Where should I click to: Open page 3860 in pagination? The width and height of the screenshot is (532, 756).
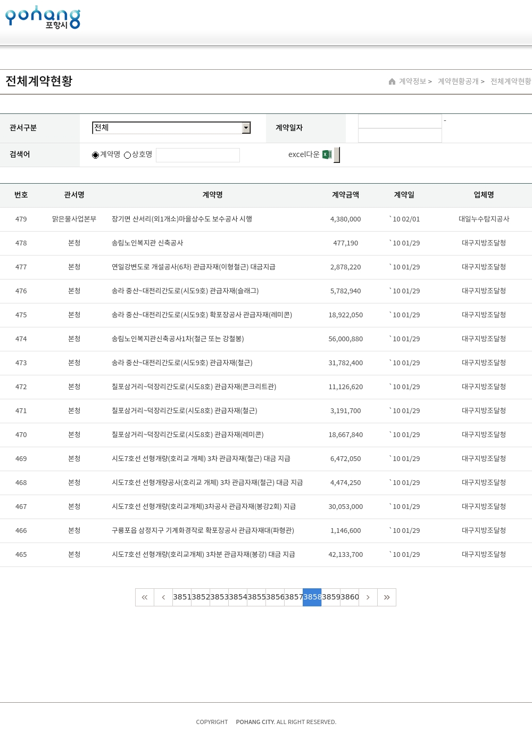pyautogui.click(x=350, y=597)
